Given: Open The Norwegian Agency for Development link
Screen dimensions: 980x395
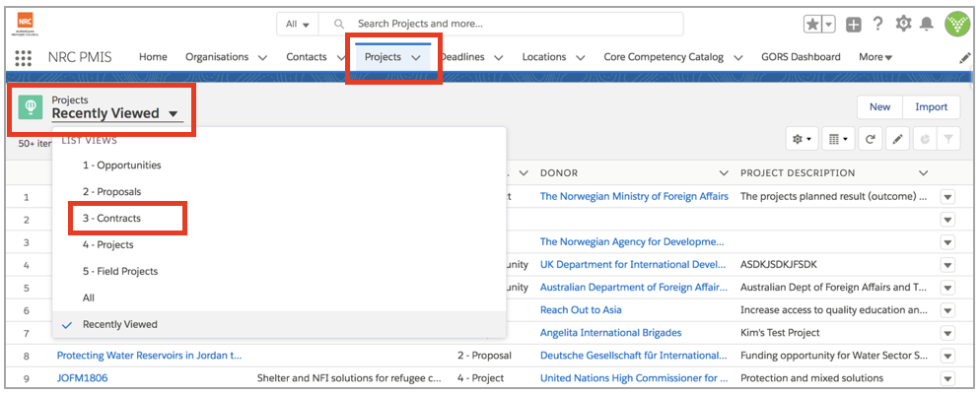Looking at the screenshot, I should pos(633,241).
